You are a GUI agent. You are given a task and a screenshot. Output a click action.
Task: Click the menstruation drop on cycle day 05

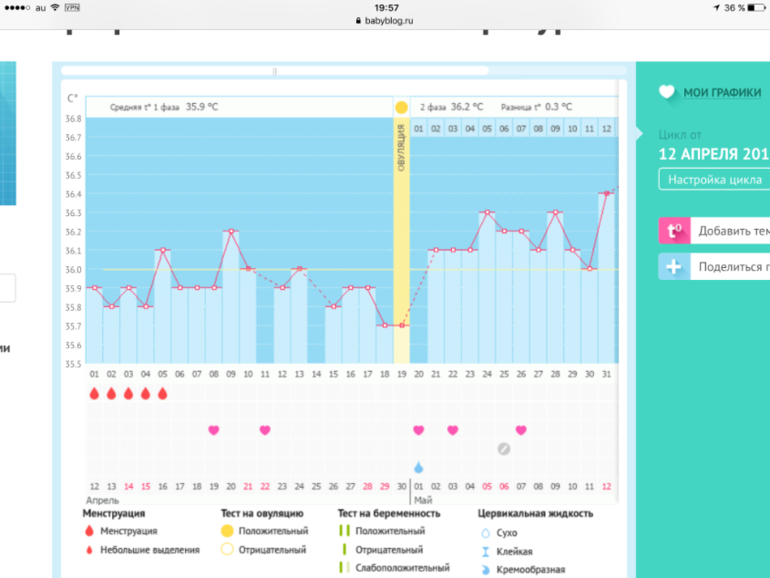point(162,394)
